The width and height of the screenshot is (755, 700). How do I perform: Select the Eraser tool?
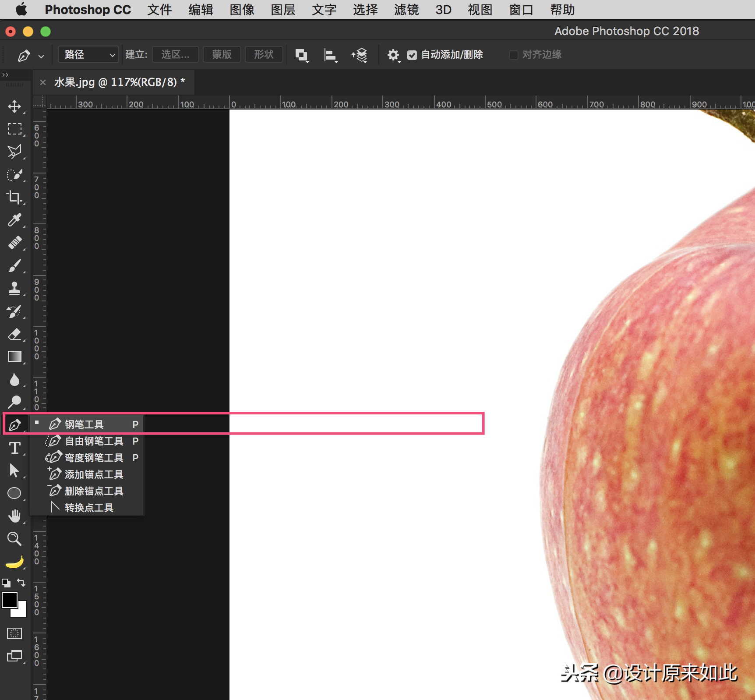coord(14,334)
